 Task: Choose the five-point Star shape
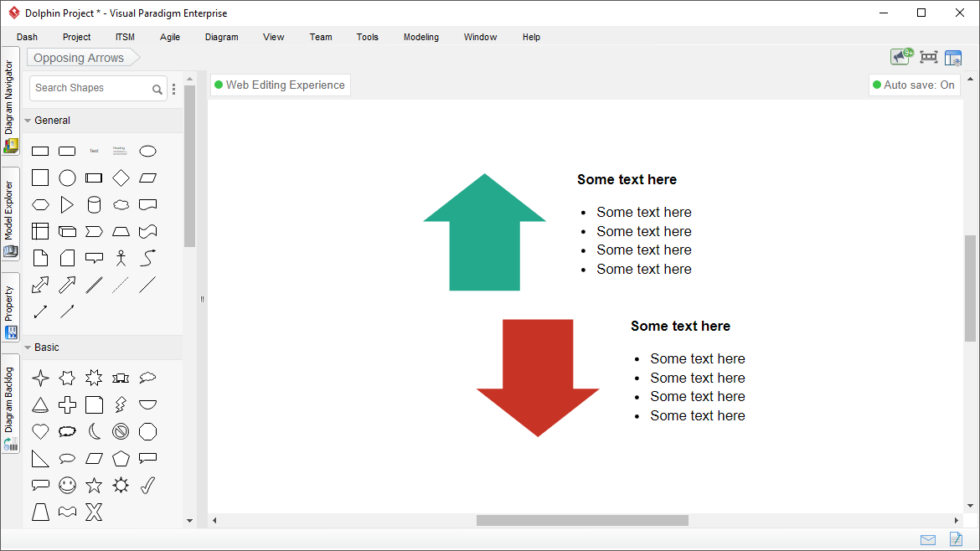(x=94, y=486)
